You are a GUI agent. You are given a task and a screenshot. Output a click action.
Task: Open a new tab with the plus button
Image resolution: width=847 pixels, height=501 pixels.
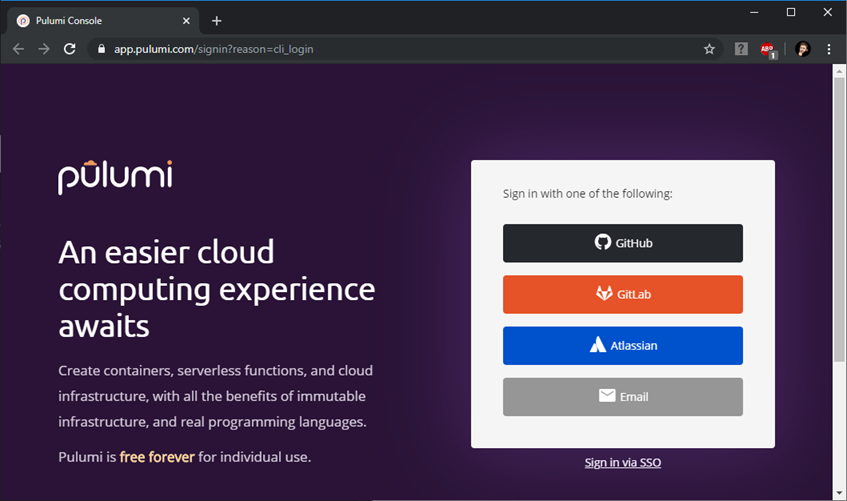217,21
